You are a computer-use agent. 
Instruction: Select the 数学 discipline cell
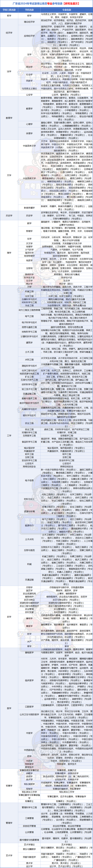29,223
